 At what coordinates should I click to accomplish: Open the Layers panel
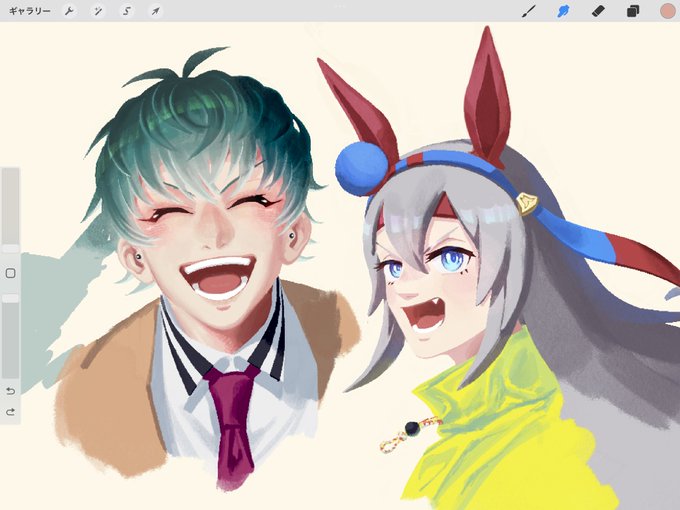click(x=633, y=11)
